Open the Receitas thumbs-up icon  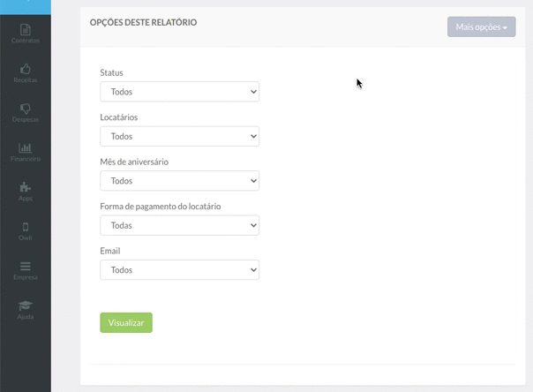tap(26, 69)
